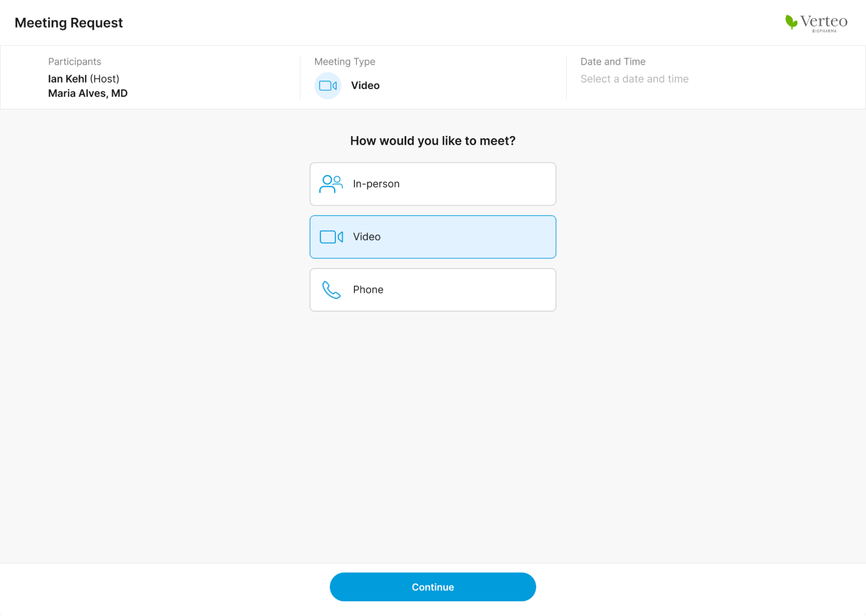Click the 'How would you like to meet?' heading

tap(432, 141)
